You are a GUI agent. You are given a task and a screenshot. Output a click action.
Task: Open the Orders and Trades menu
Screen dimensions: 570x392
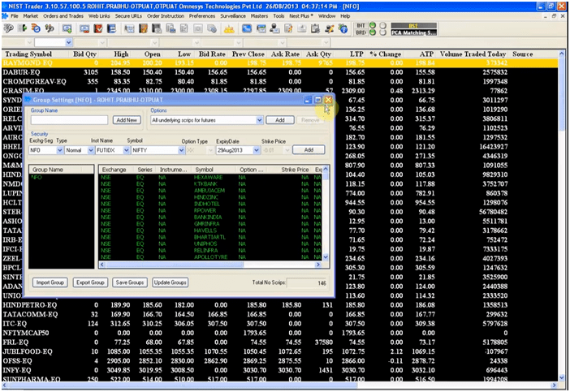coord(63,16)
